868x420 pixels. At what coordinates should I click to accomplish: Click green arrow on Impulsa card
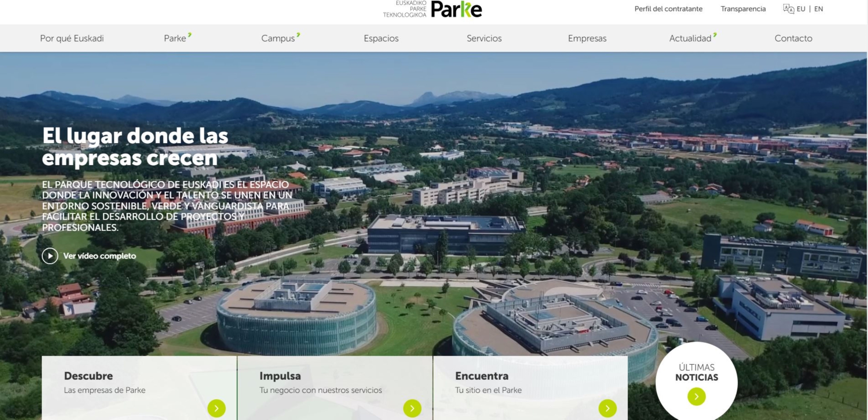412,408
